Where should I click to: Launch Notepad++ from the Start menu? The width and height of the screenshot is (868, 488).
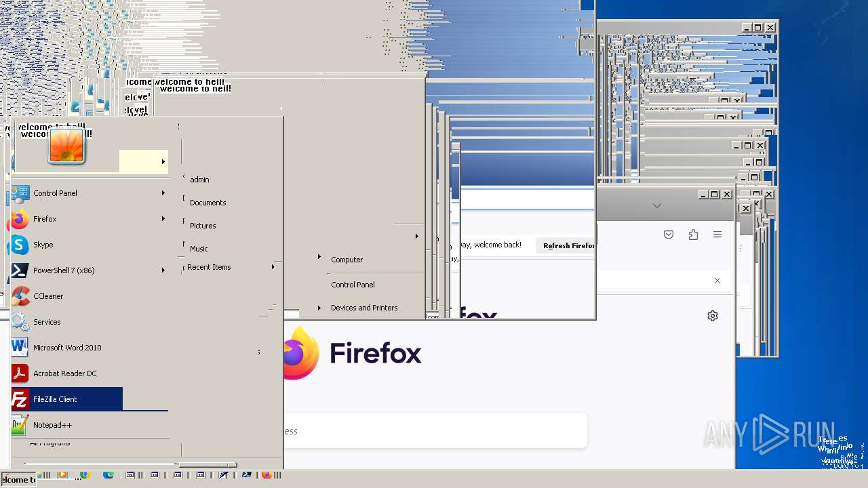(x=90, y=425)
